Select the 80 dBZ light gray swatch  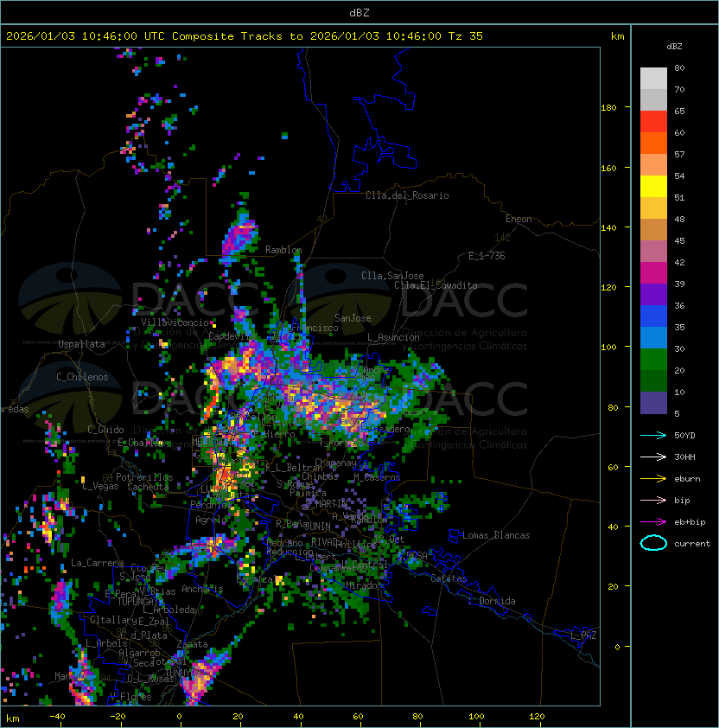(x=653, y=78)
